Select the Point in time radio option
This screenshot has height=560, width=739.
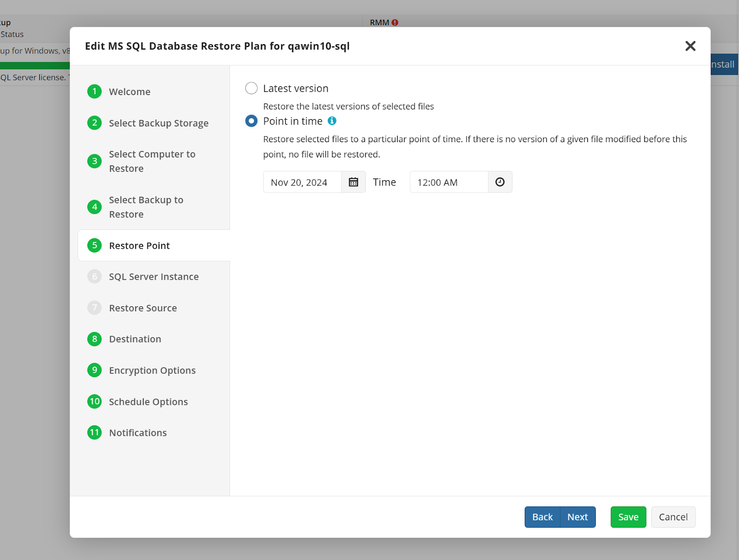point(251,121)
